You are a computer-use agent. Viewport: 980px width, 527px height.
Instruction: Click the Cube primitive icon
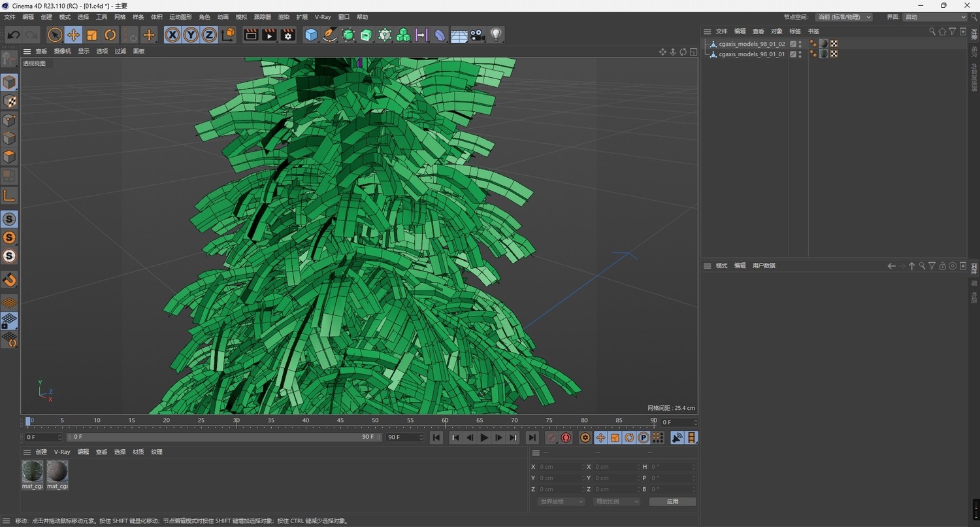312,35
